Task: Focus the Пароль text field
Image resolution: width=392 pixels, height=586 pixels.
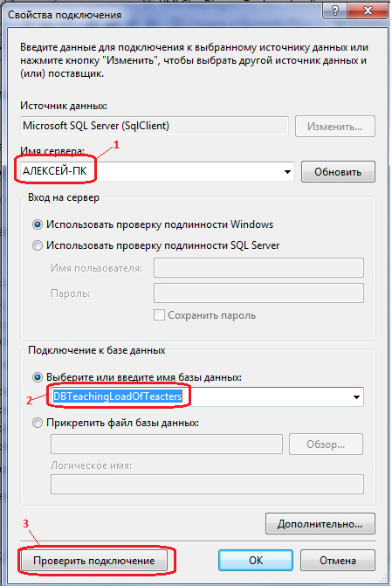Action: [258, 293]
